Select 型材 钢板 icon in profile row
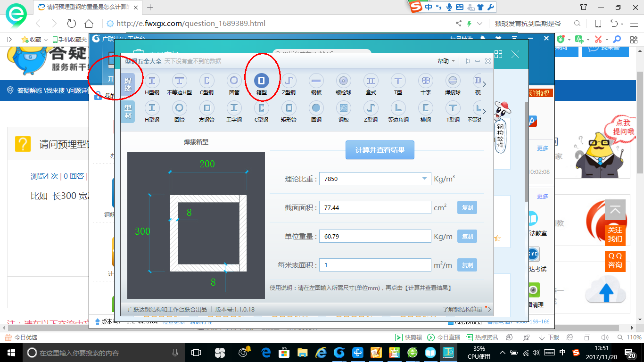The height and width of the screenshot is (362, 644). pyautogui.click(x=343, y=108)
